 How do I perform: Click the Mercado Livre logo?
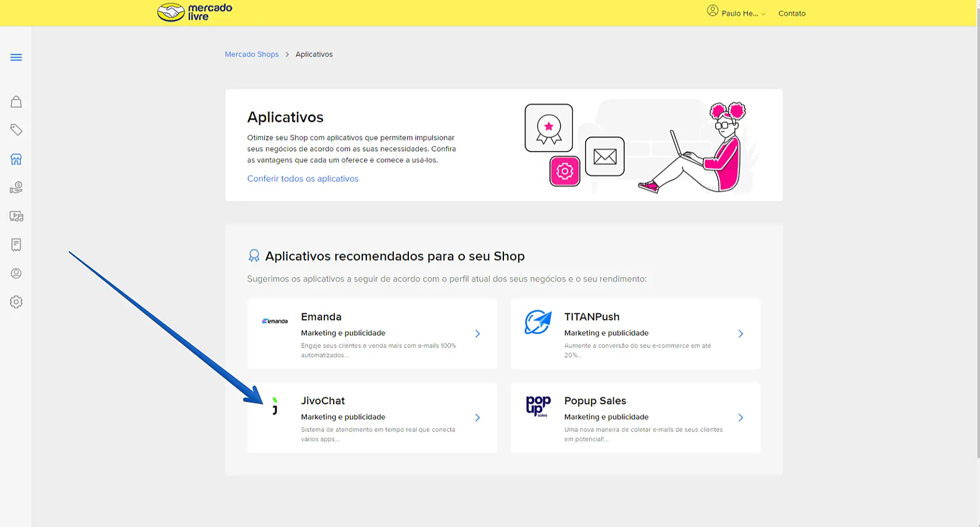click(195, 12)
